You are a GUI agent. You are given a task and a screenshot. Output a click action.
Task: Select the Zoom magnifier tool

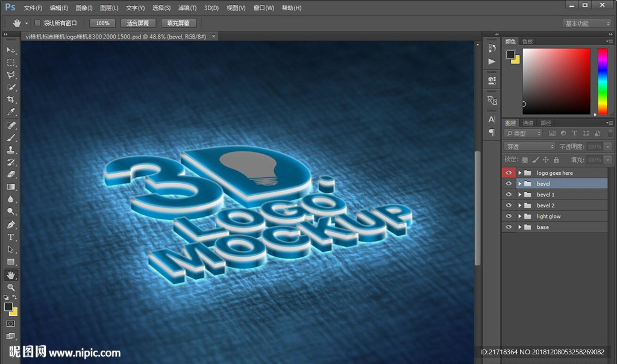(11, 287)
